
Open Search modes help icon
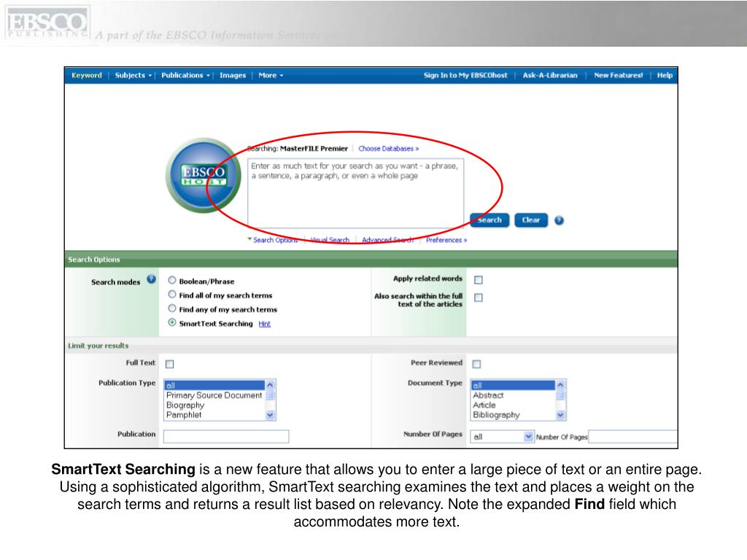tap(152, 279)
